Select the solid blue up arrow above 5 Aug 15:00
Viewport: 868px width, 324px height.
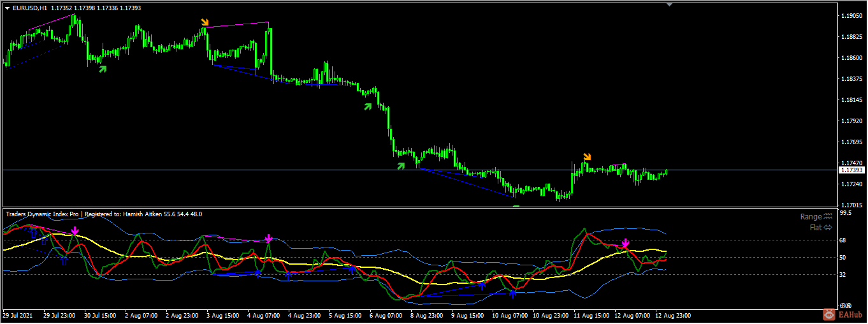point(352,269)
